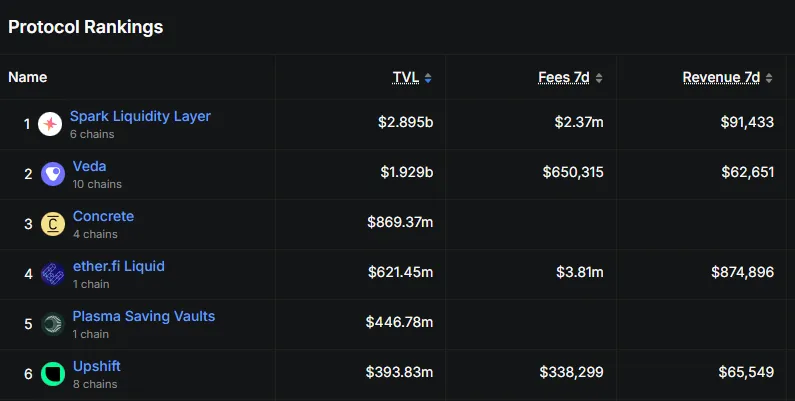Viewport: 795px width, 401px height.
Task: Click the Spark Liquidity Layer logo icon
Action: click(50, 124)
